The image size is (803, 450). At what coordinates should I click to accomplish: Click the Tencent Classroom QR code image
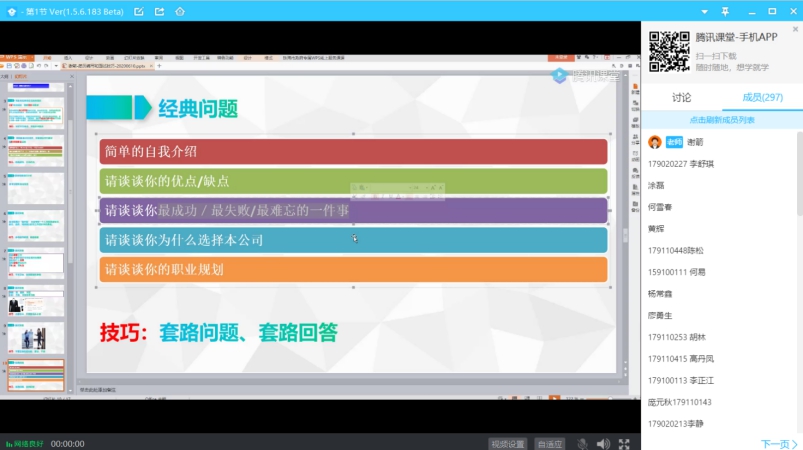click(669, 51)
